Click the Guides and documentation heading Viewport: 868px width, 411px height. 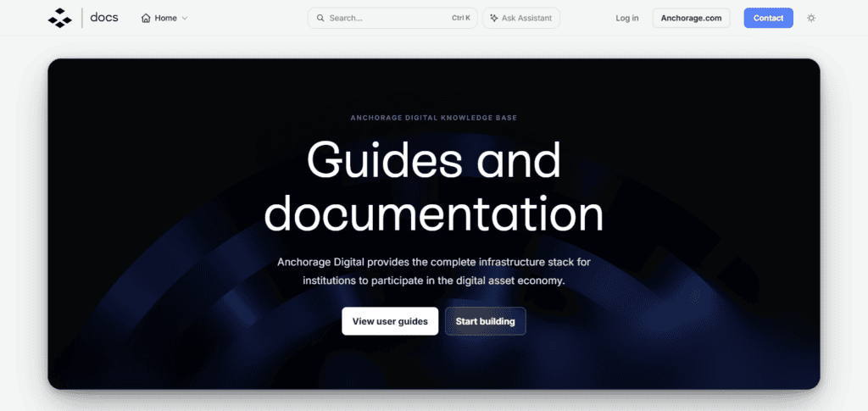pos(433,187)
